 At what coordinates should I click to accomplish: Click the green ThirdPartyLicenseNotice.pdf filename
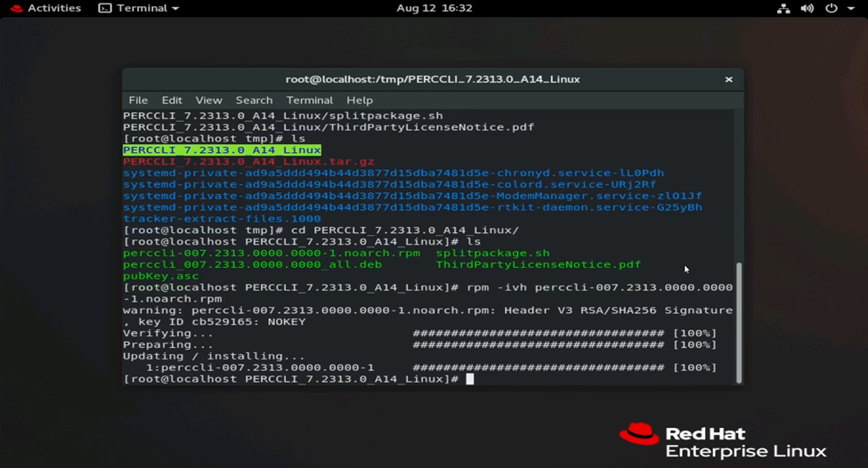pos(538,264)
